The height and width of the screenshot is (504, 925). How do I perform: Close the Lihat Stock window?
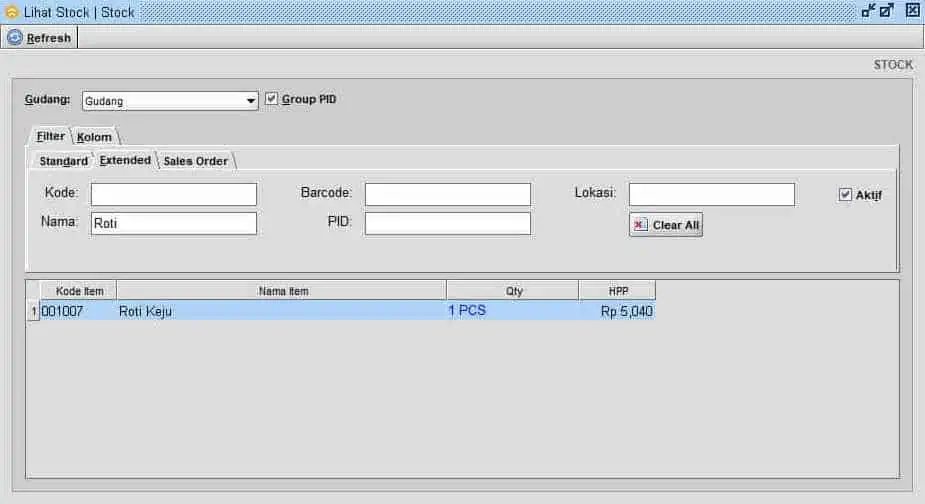(913, 11)
